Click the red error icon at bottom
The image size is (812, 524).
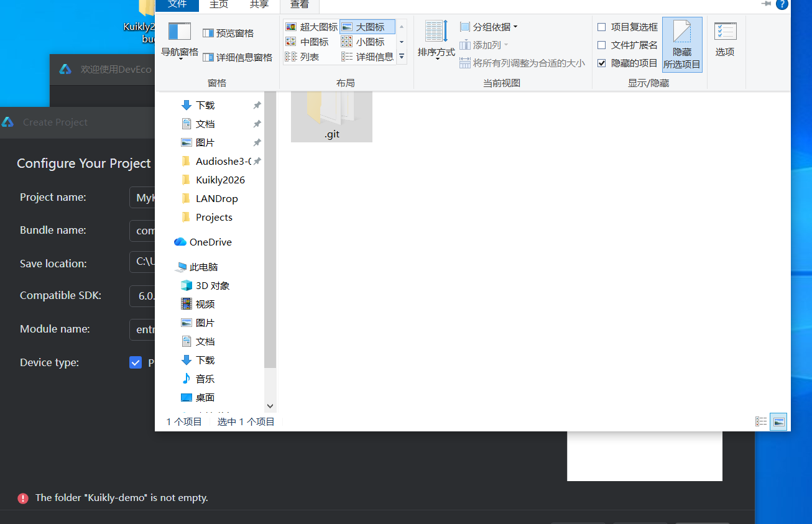pyautogui.click(x=23, y=498)
